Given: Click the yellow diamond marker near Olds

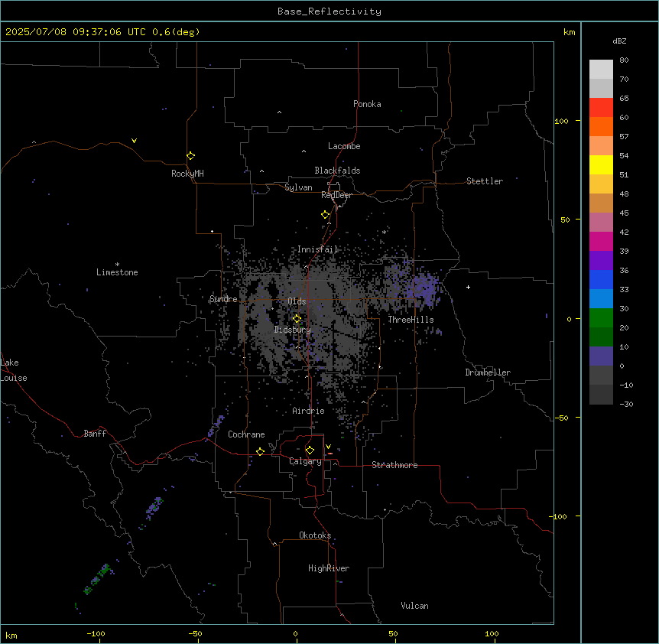Looking at the screenshot, I should point(297,319).
